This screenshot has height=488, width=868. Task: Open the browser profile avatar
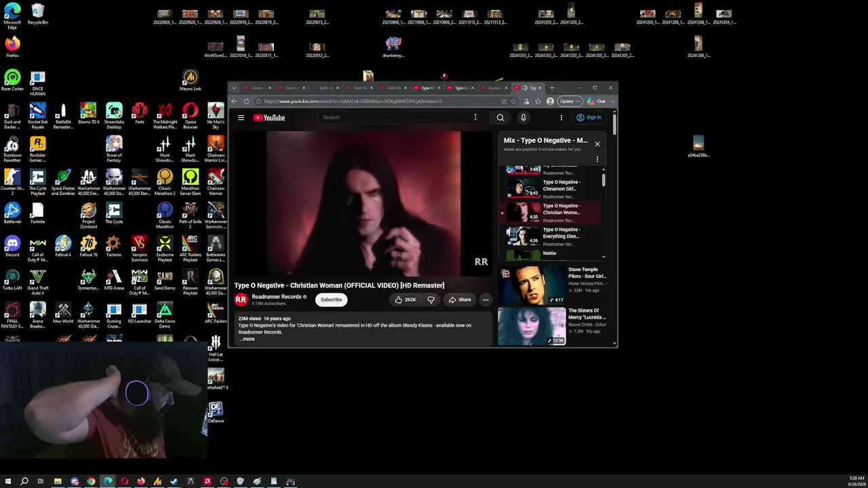click(x=550, y=102)
